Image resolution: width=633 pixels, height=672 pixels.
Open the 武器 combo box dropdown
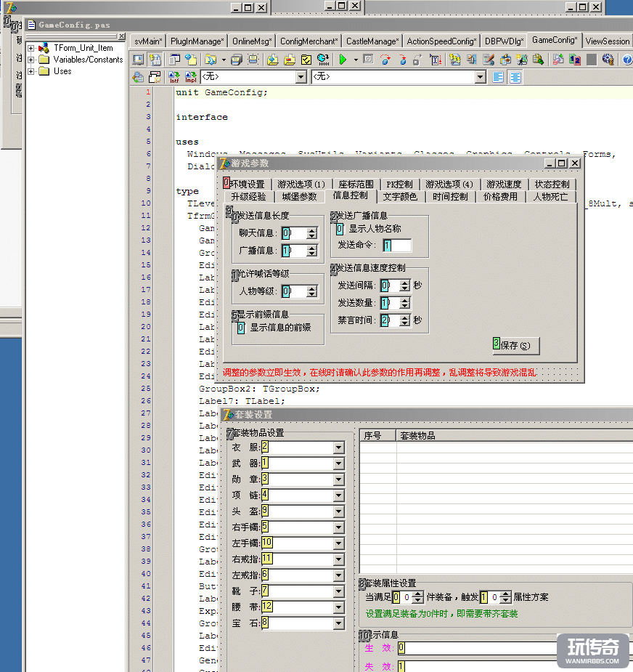coord(338,463)
